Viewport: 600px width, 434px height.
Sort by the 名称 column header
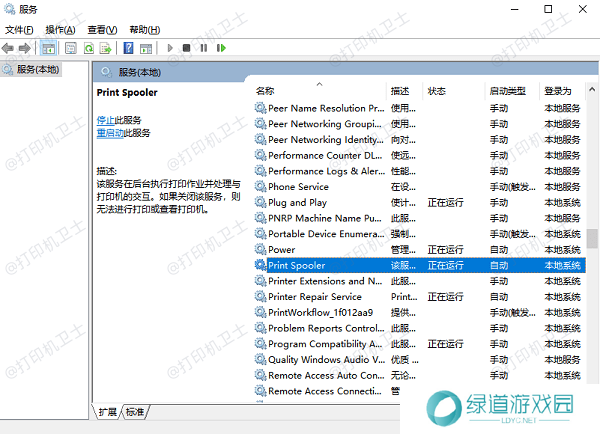click(320, 91)
